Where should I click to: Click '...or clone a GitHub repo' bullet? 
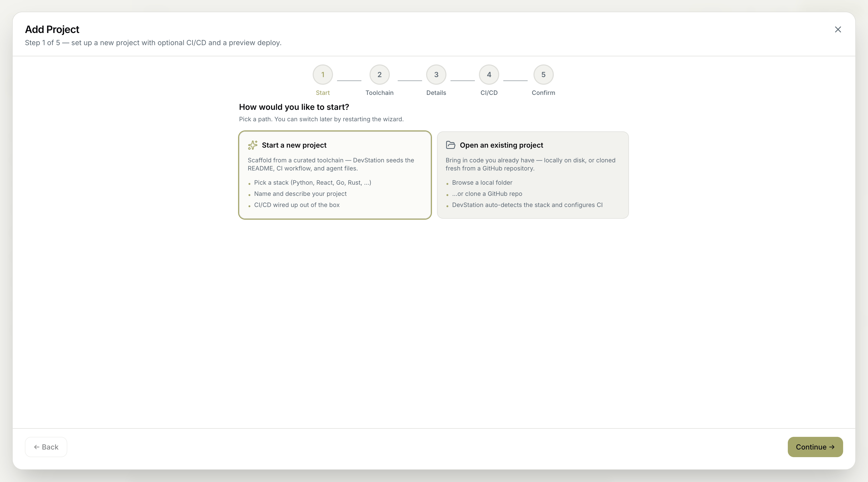tap(487, 194)
